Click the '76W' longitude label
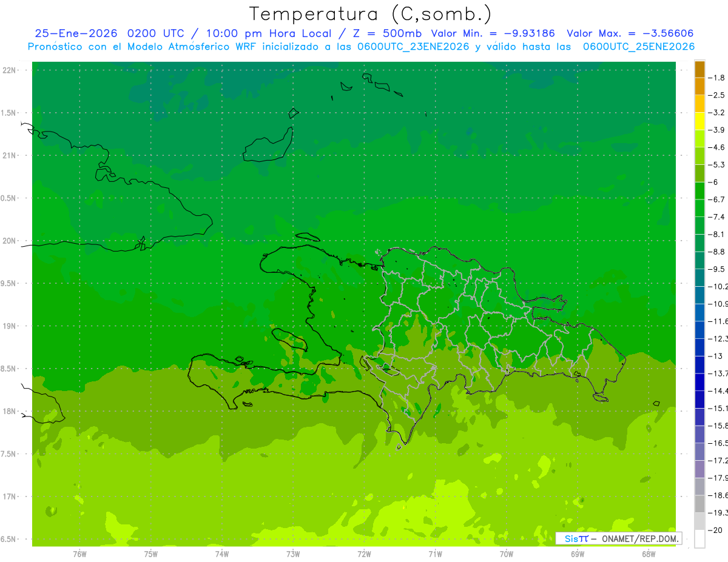This screenshot has width=728, height=562. click(x=79, y=554)
